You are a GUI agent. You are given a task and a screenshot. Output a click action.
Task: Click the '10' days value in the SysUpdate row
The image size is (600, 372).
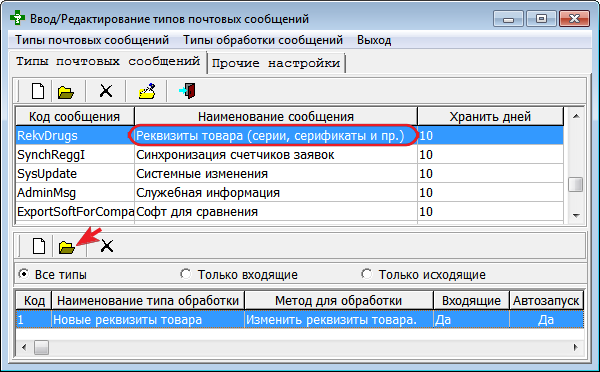point(490,174)
